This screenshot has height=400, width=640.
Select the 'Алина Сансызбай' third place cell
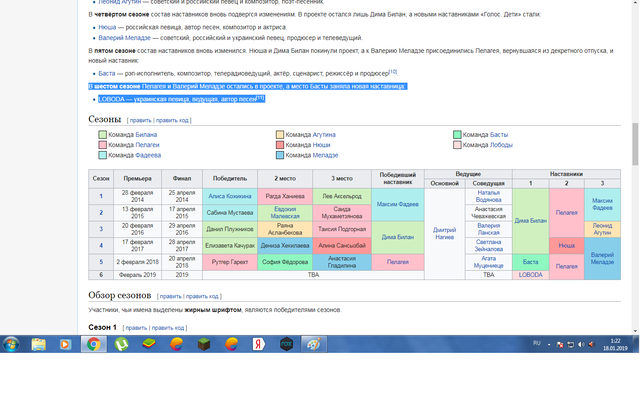pos(342,246)
